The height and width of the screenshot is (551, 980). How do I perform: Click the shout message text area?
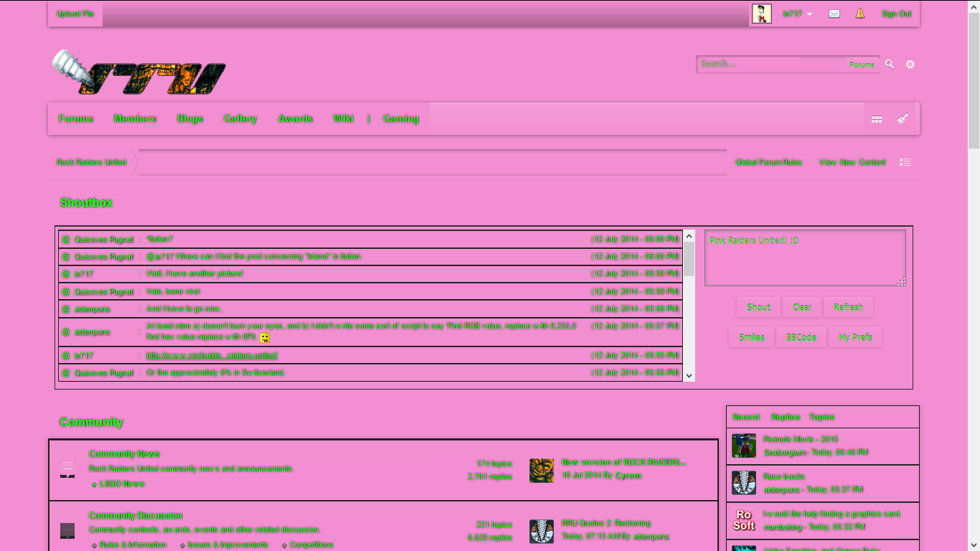point(805,258)
